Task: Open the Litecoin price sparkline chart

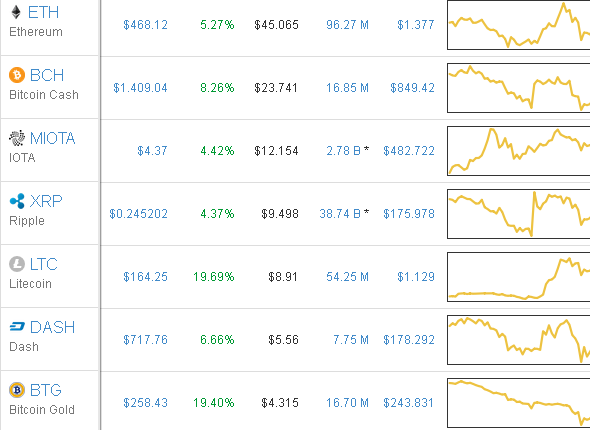Action: click(x=519, y=277)
